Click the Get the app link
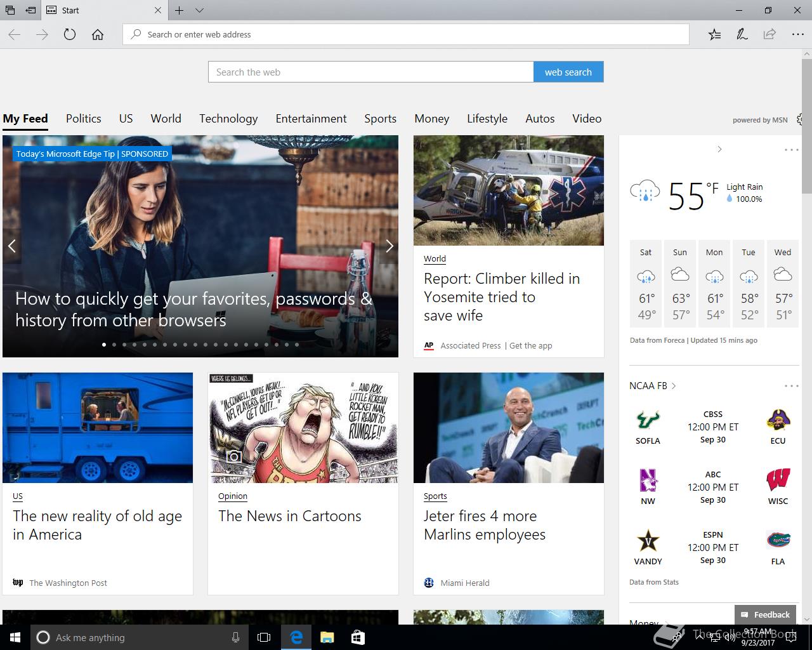The image size is (812, 650). coord(531,346)
